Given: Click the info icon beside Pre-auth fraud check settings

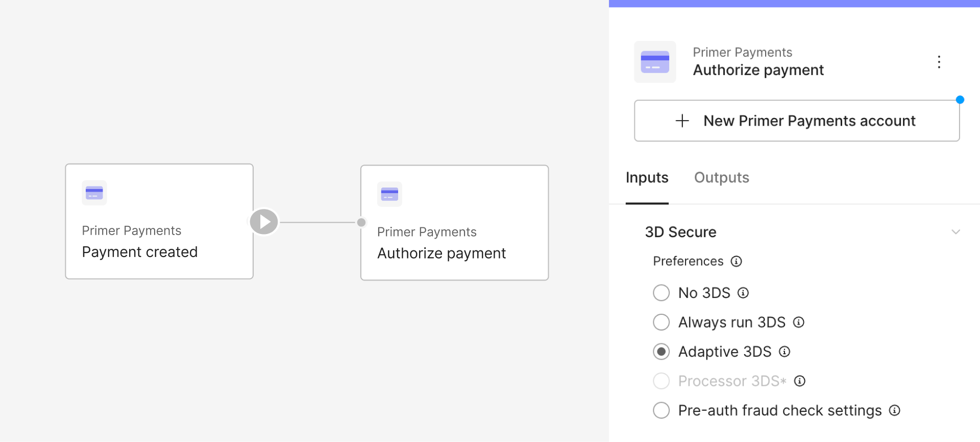Looking at the screenshot, I should click(895, 410).
